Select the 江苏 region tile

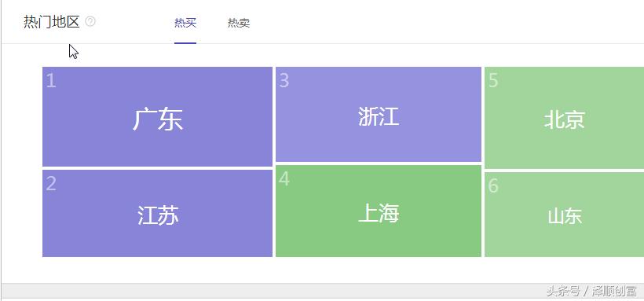157,214
